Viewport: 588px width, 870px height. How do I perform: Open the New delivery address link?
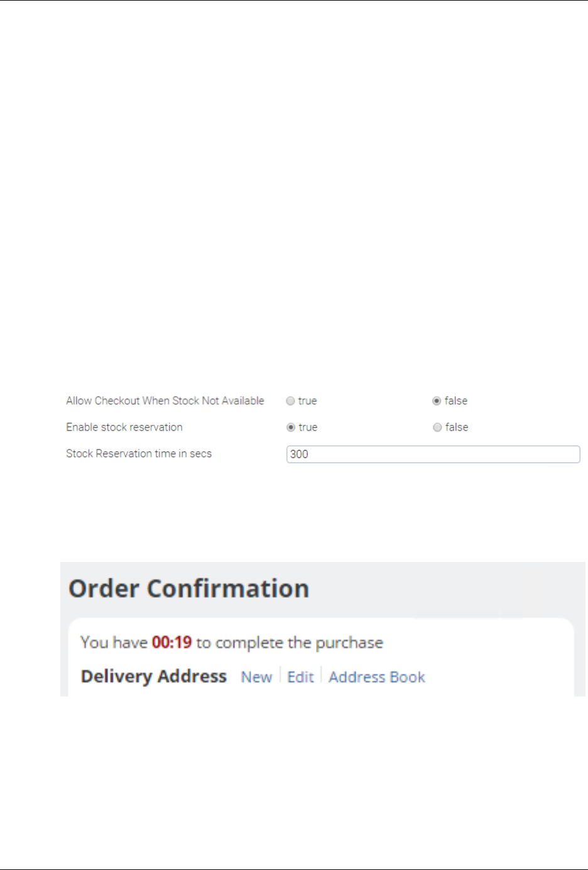256,677
